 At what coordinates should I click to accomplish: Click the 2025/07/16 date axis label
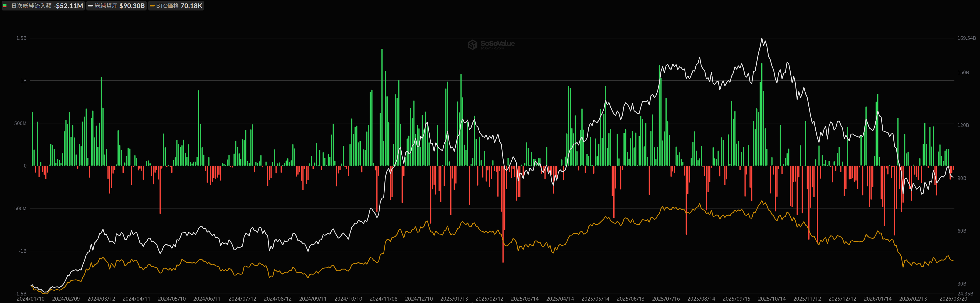pyautogui.click(x=666, y=299)
